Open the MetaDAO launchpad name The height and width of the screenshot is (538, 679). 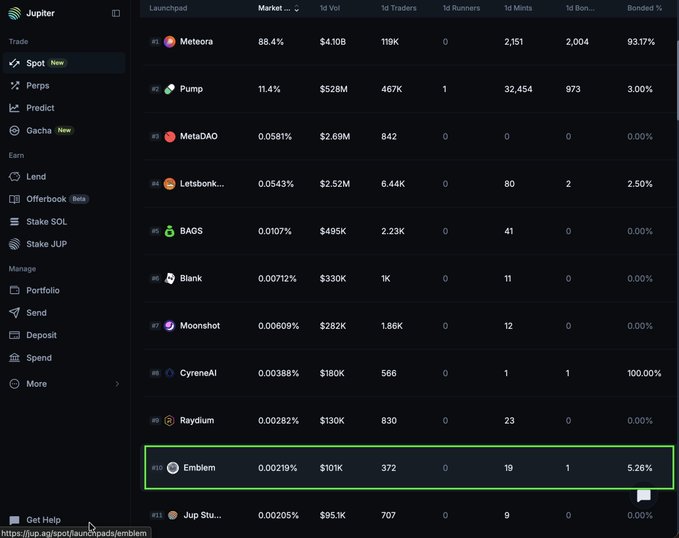(x=199, y=136)
